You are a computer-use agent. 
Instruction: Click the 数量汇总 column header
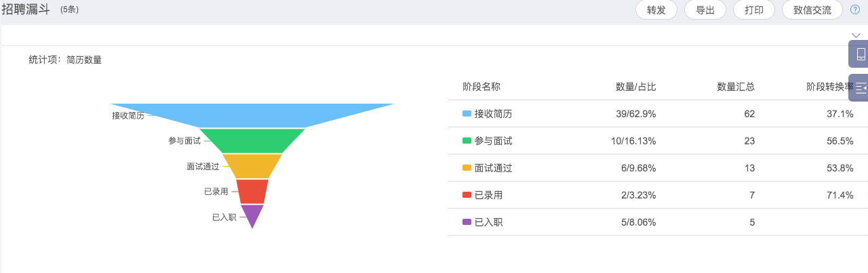pos(736,87)
